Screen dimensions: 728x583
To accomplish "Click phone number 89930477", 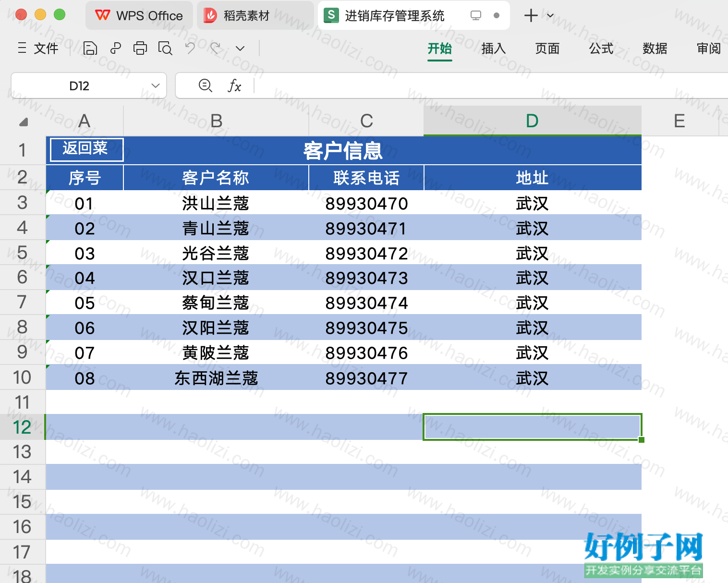I will coord(366,378).
